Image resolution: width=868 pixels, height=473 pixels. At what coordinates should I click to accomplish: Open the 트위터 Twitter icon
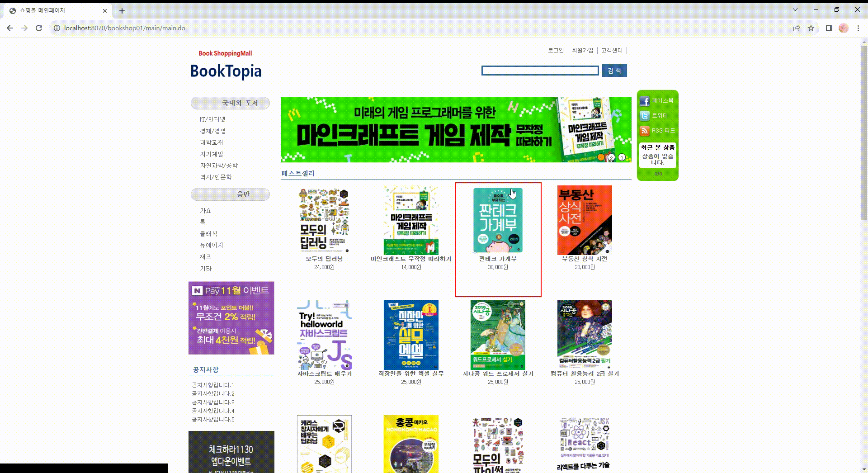point(644,115)
